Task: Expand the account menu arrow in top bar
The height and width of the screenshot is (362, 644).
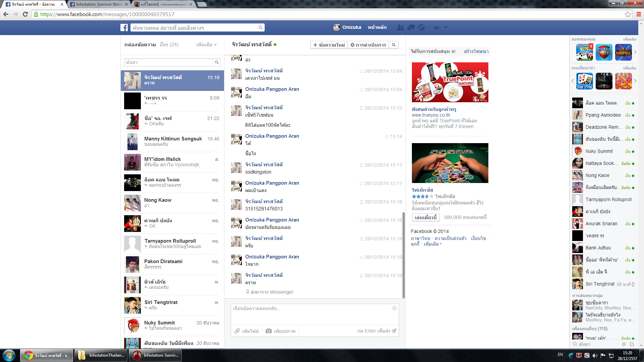Action: (x=446, y=27)
